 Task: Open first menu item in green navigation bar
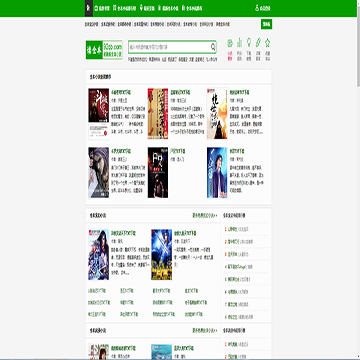(103, 8)
